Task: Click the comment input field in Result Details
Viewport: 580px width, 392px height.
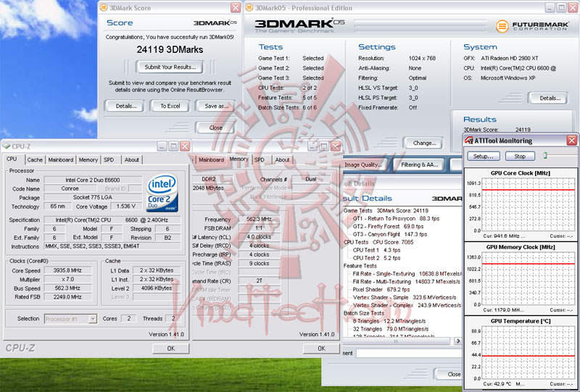Action: (x=409, y=353)
